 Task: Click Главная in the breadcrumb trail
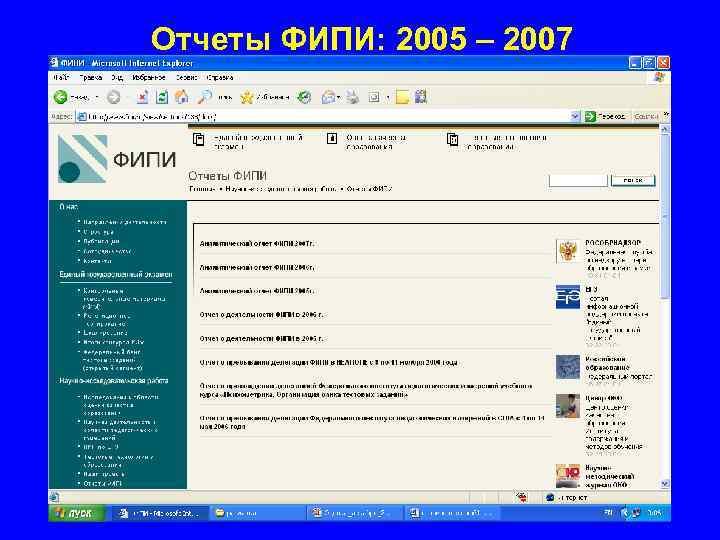click(x=202, y=189)
